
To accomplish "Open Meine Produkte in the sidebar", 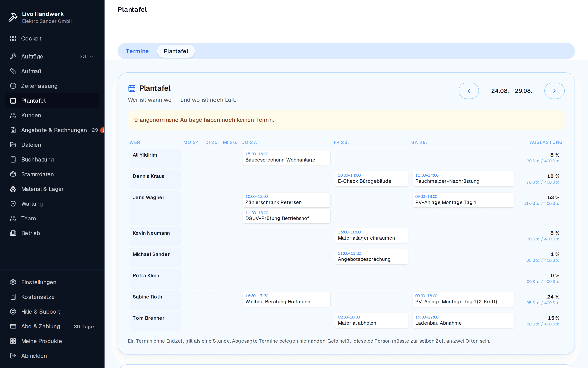I will 52,341.
